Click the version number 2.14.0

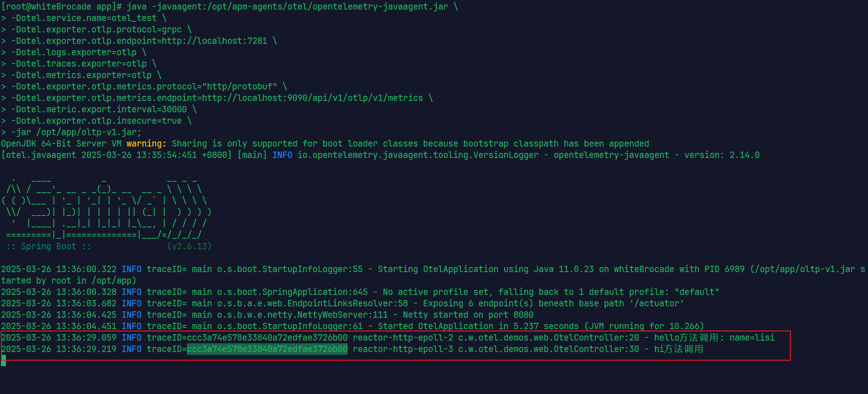coord(745,155)
